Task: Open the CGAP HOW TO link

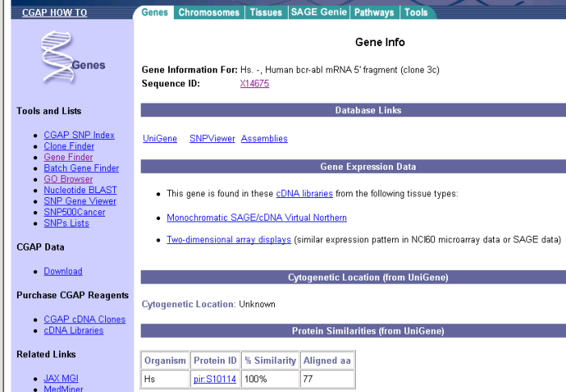Action: [x=54, y=13]
